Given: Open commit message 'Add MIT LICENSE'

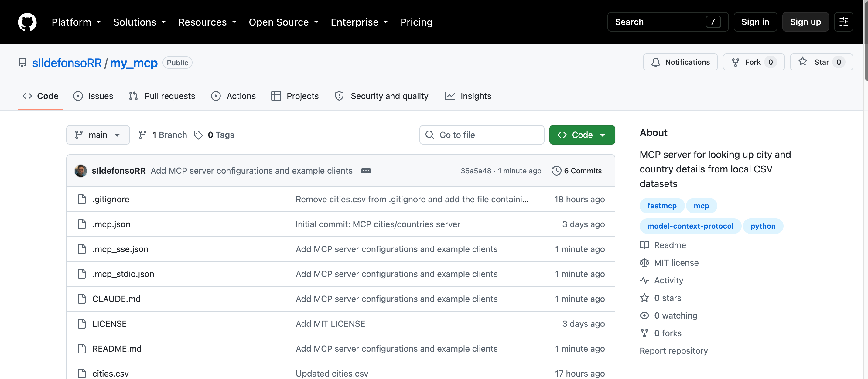Looking at the screenshot, I should coord(330,324).
